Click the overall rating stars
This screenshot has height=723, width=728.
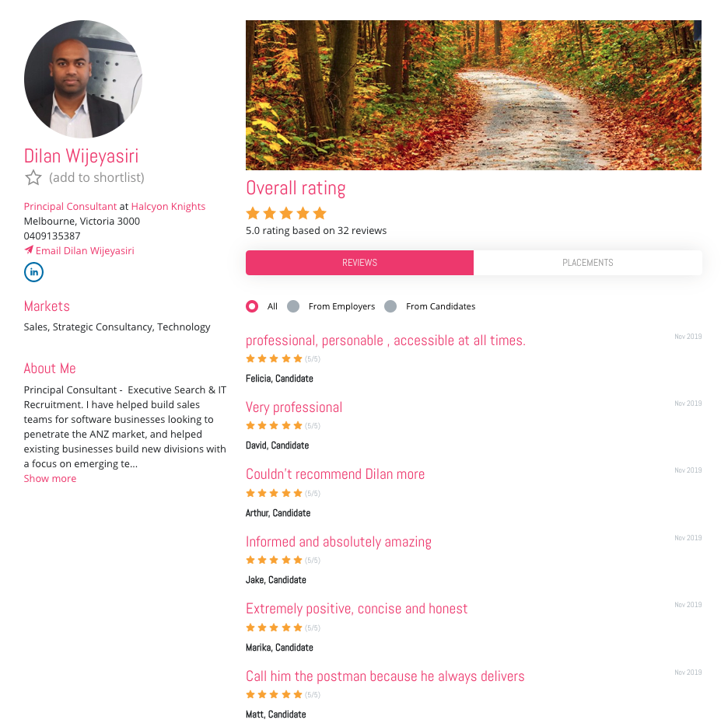[x=286, y=214]
